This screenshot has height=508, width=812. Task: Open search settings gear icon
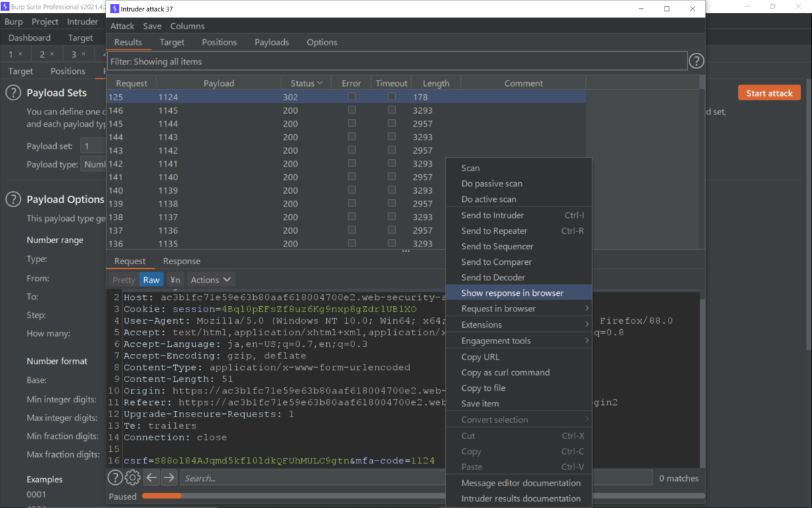point(133,478)
